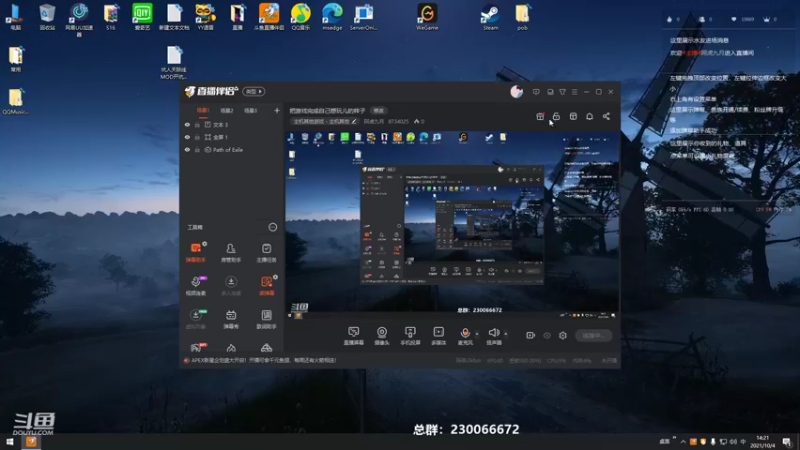
Task: Open the Windows Start menu
Action: click(10, 442)
